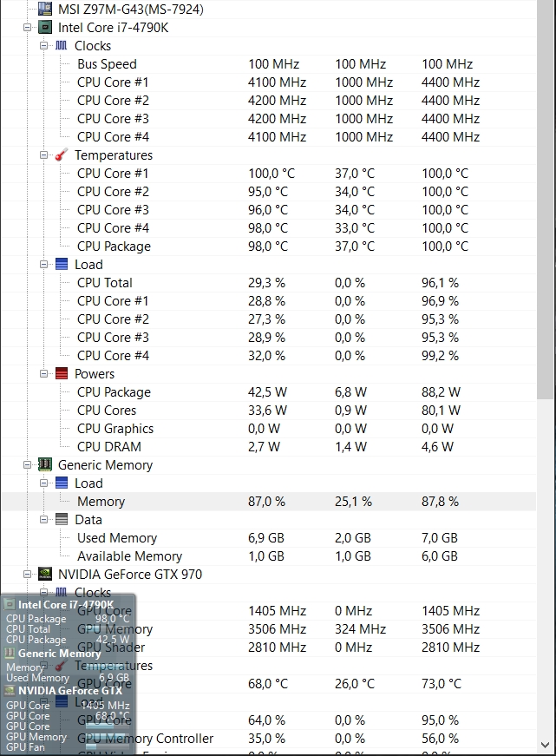Collapse the Generic Memory node
556x756 pixels.
point(28,464)
